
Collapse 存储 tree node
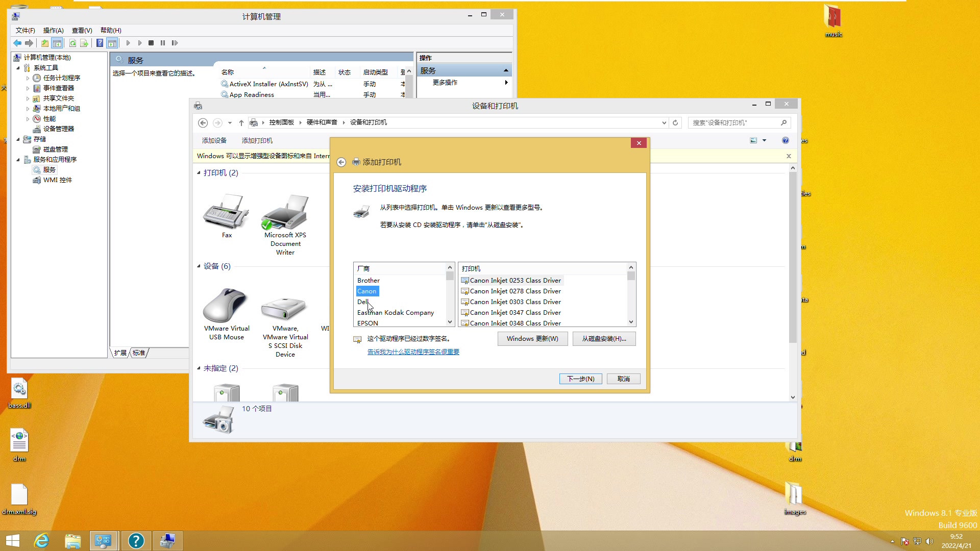point(18,139)
